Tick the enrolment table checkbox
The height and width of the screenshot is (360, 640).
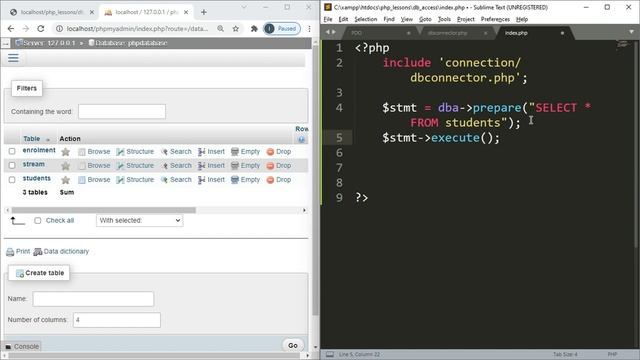coord(12,151)
